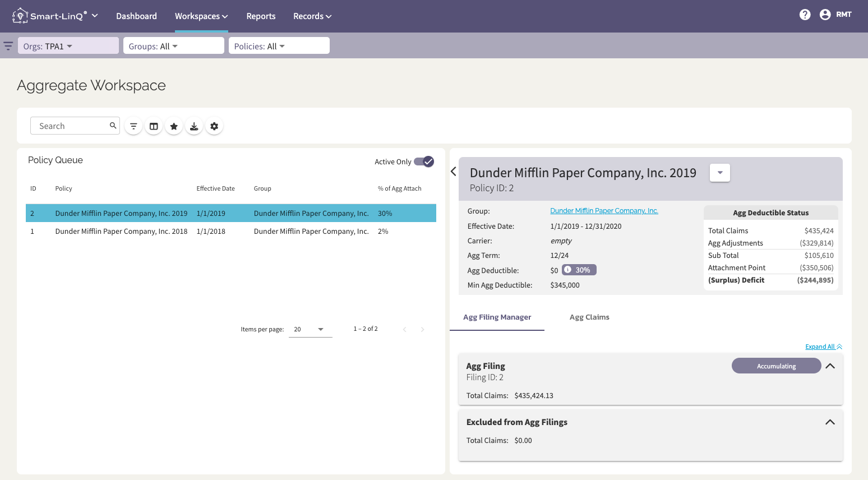Screen dimensions: 868x480
Task: Click the Agg Filing total $435,424.13
Action: [534, 395]
